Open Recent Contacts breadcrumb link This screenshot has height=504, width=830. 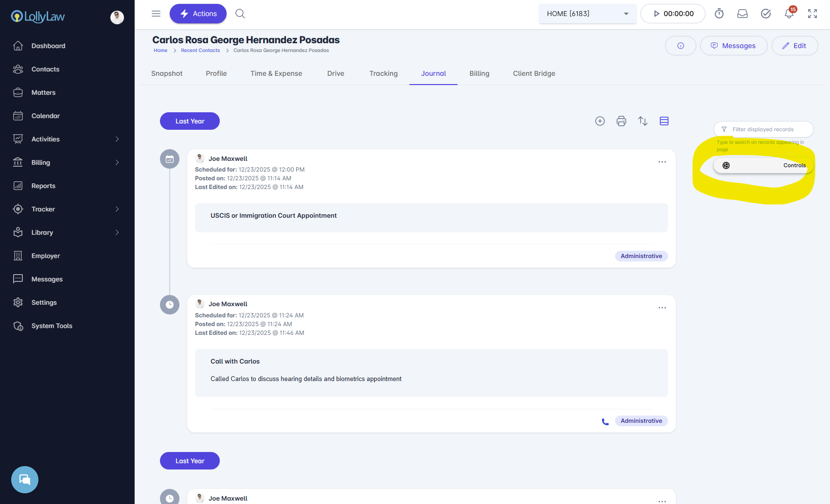coord(200,51)
